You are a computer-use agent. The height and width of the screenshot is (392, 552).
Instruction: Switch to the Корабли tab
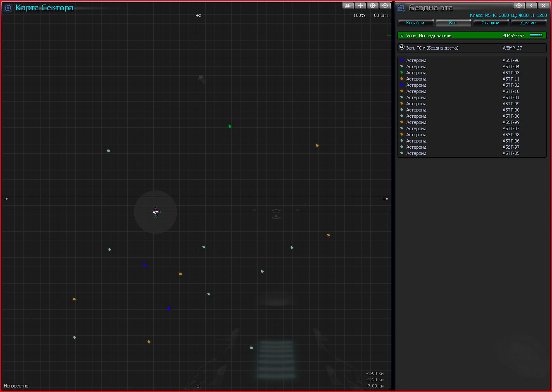click(415, 23)
